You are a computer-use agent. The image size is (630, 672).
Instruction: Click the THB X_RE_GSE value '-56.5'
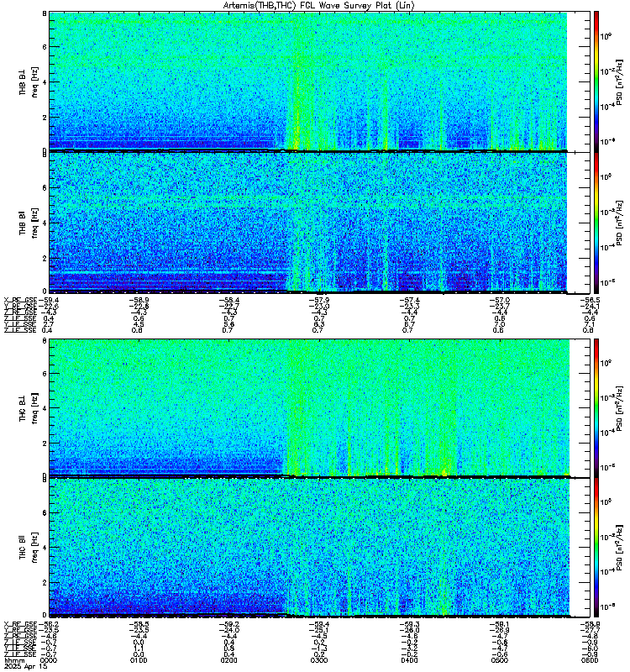pyautogui.click(x=590, y=300)
